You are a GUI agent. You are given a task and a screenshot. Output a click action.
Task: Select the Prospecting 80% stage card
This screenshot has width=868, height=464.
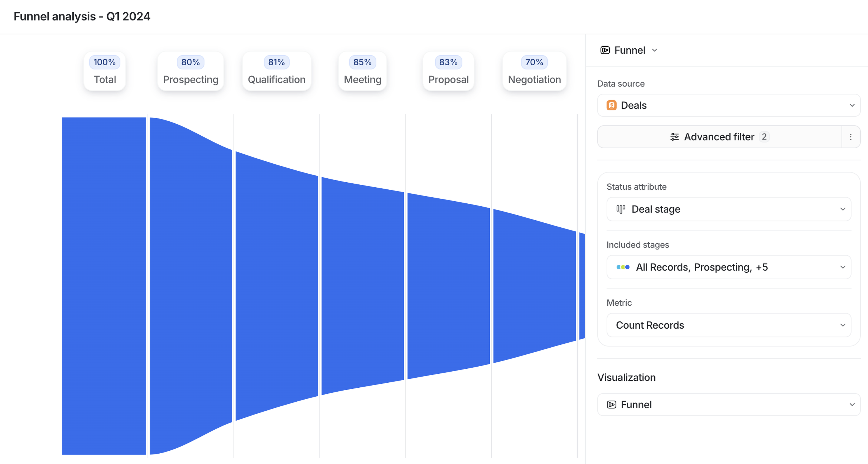pos(191,71)
